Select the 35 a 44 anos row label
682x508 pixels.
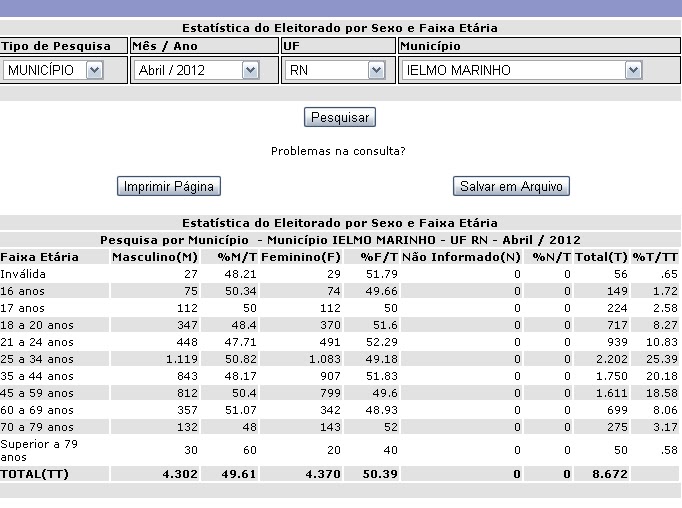[37, 376]
